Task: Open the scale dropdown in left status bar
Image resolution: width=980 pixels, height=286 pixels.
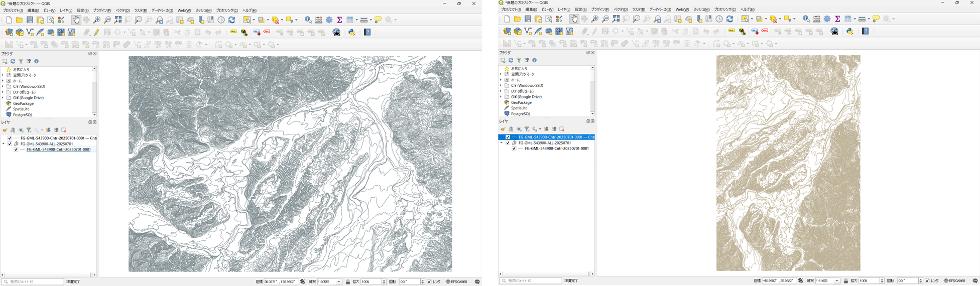Action: (339, 282)
